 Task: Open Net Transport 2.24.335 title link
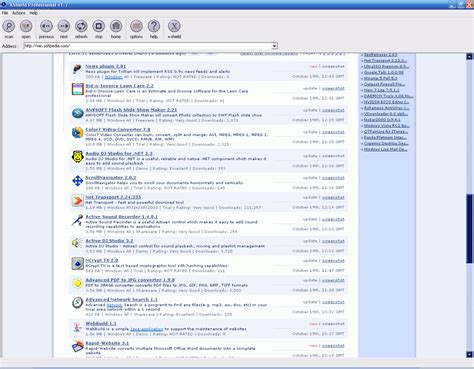pyautogui.click(x=113, y=197)
